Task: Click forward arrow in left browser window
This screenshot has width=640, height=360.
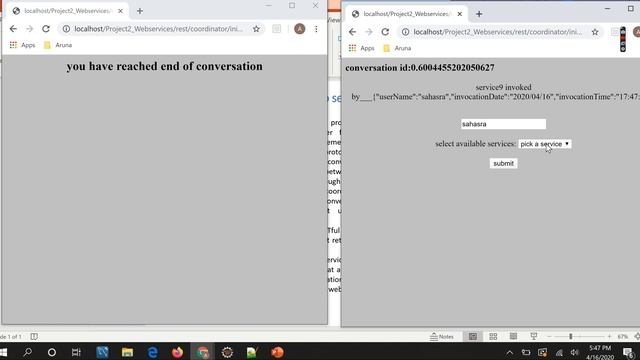Action: tap(29, 29)
